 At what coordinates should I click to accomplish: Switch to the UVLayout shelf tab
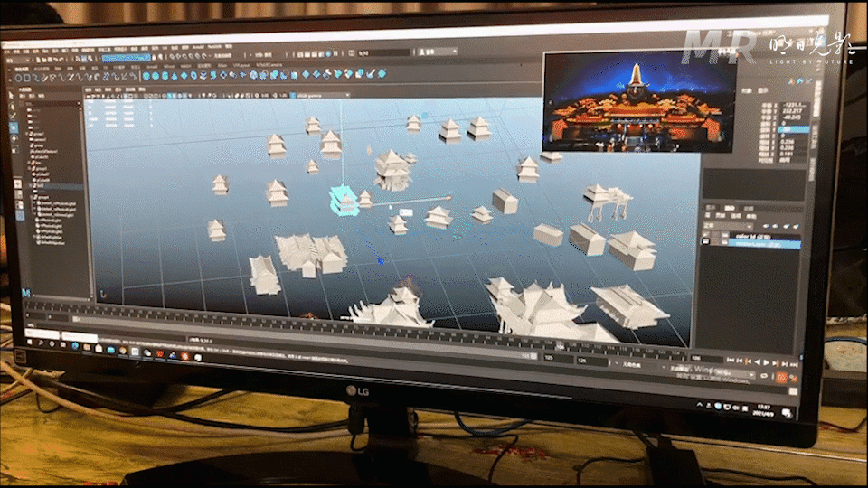point(241,65)
